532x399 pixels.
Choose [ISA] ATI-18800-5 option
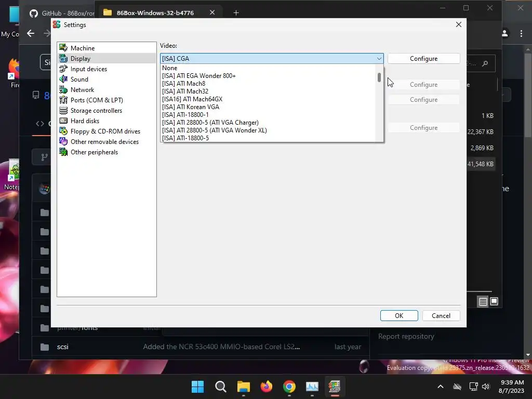(x=268, y=138)
